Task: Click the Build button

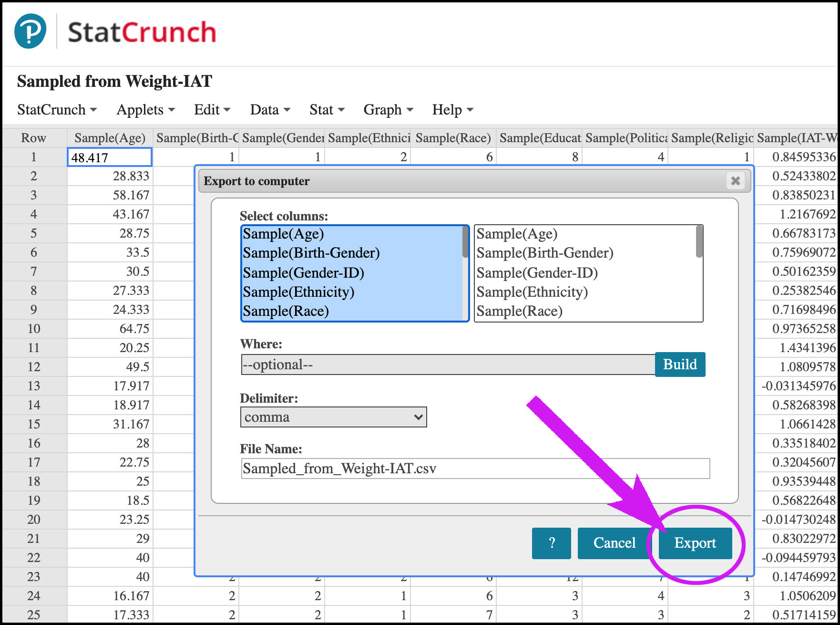Action: (680, 365)
